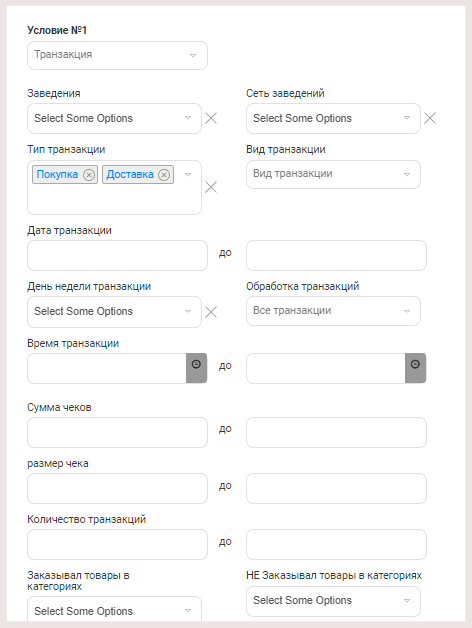The height and width of the screenshot is (628, 472).
Task: Open the clock picker for end Время транзакции
Action: click(x=416, y=368)
